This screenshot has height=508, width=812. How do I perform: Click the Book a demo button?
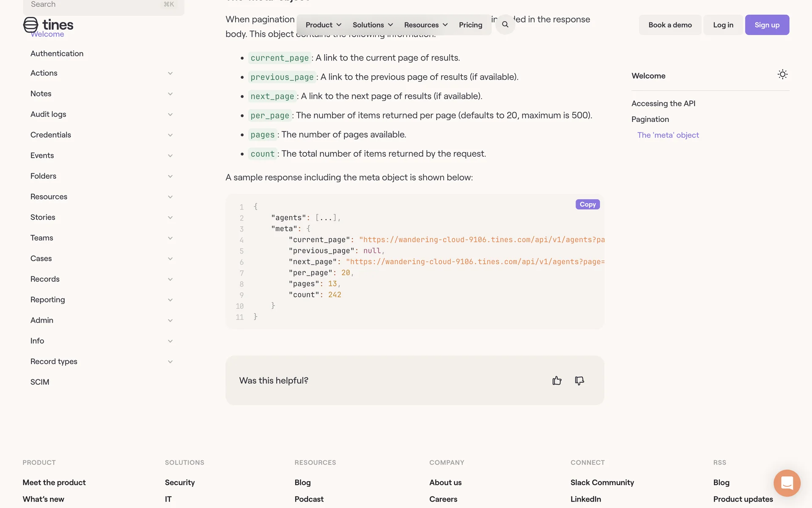pyautogui.click(x=670, y=25)
